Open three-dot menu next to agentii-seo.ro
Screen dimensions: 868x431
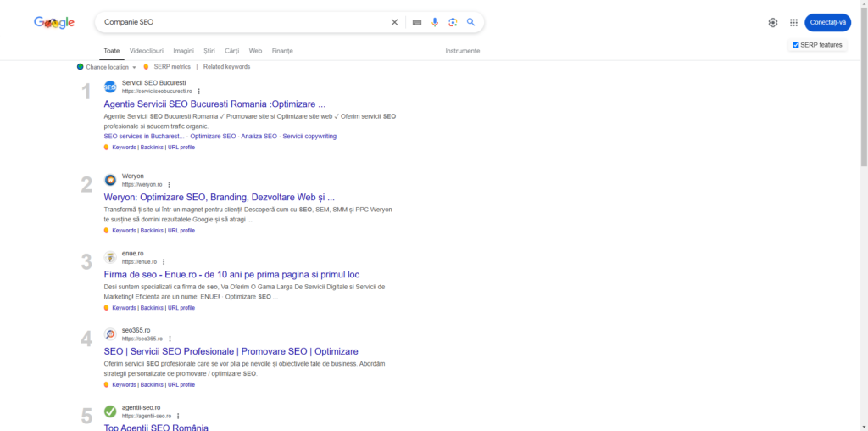[178, 416]
